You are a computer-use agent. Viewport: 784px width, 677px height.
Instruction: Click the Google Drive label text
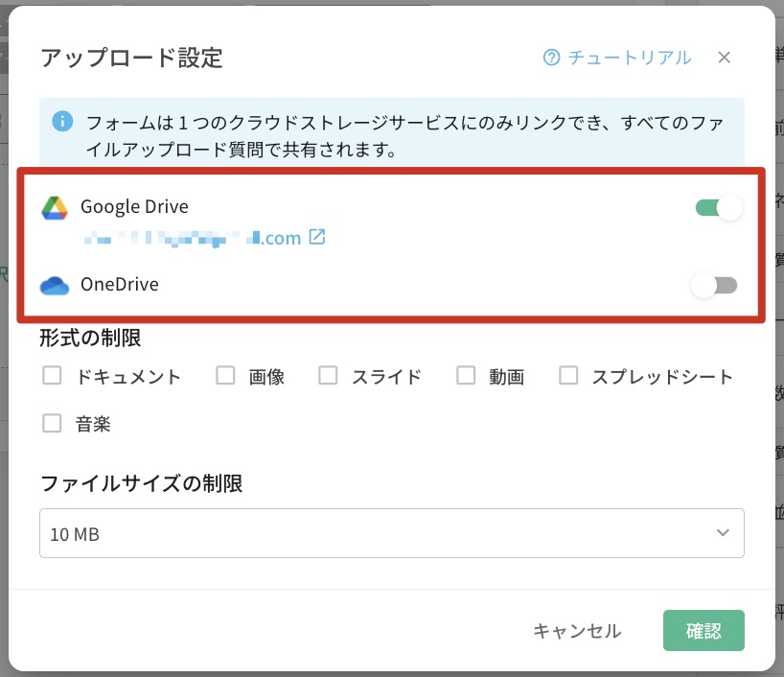[x=134, y=207]
